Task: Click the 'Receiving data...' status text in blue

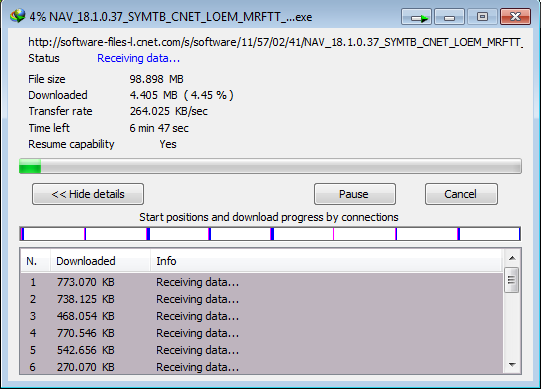Action: pos(138,58)
